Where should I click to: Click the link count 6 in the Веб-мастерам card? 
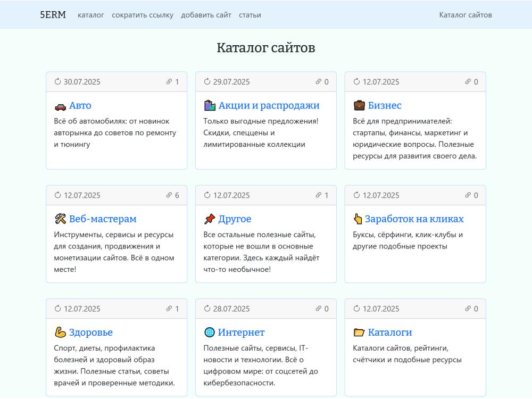click(x=177, y=195)
